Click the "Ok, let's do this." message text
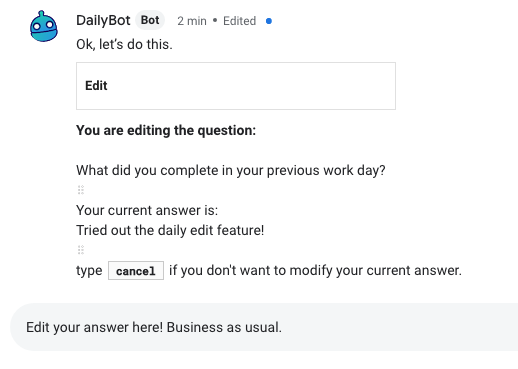The image size is (518, 369). 124,44
